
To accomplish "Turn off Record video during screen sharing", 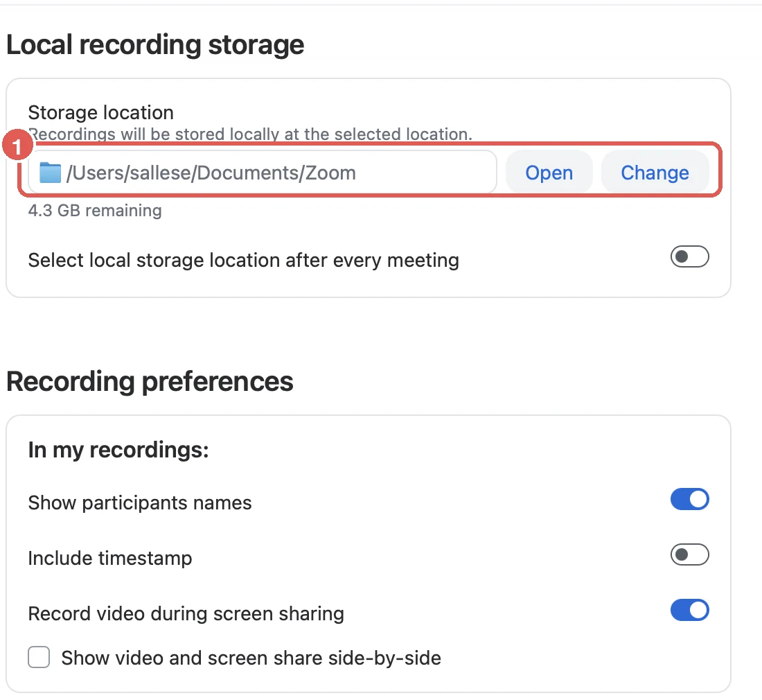I will [689, 610].
